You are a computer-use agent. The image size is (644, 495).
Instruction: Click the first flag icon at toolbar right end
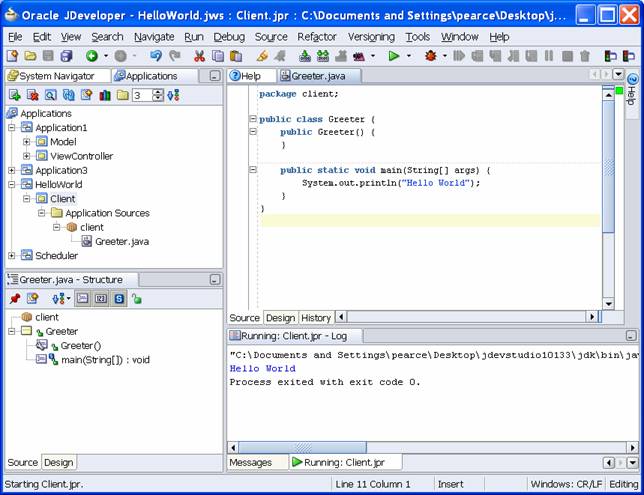pyautogui.click(x=611, y=55)
